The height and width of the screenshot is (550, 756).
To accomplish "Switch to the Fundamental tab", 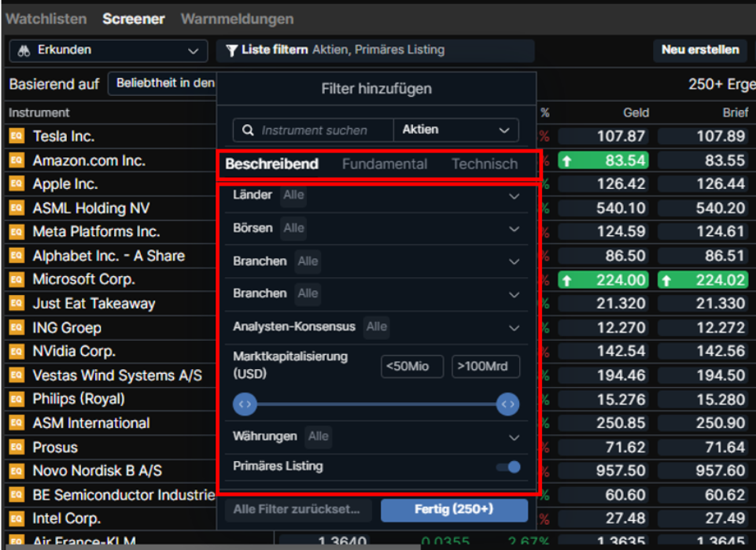I will click(x=385, y=164).
